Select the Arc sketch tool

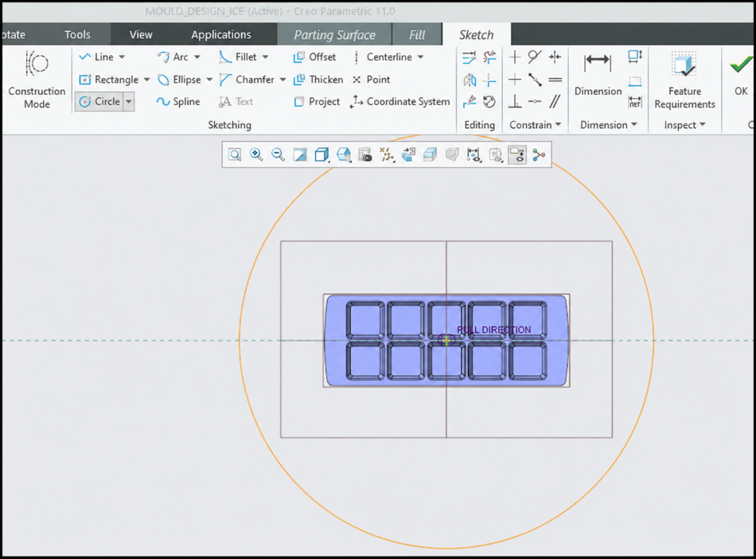click(x=173, y=57)
